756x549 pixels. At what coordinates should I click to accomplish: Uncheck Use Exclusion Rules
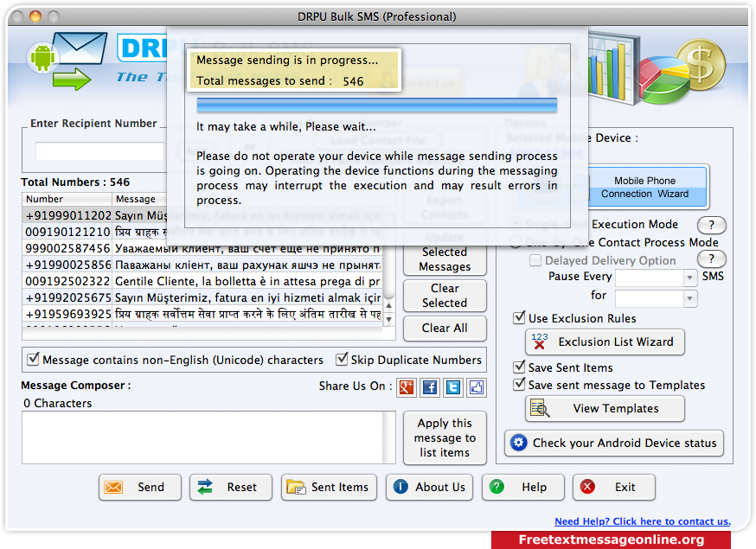click(519, 317)
